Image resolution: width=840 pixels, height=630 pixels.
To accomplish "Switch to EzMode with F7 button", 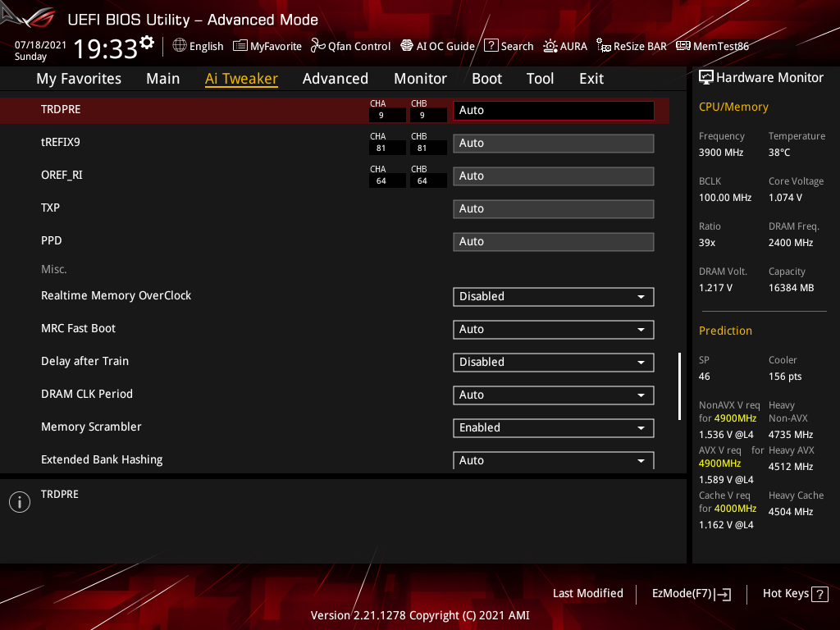I will click(691, 593).
